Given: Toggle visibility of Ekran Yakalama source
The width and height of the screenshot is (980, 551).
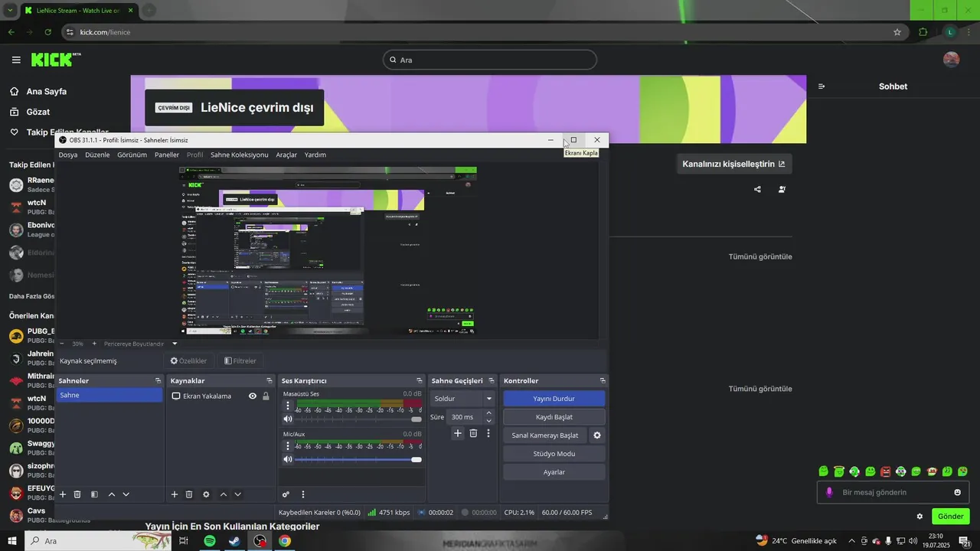Looking at the screenshot, I should (x=252, y=396).
